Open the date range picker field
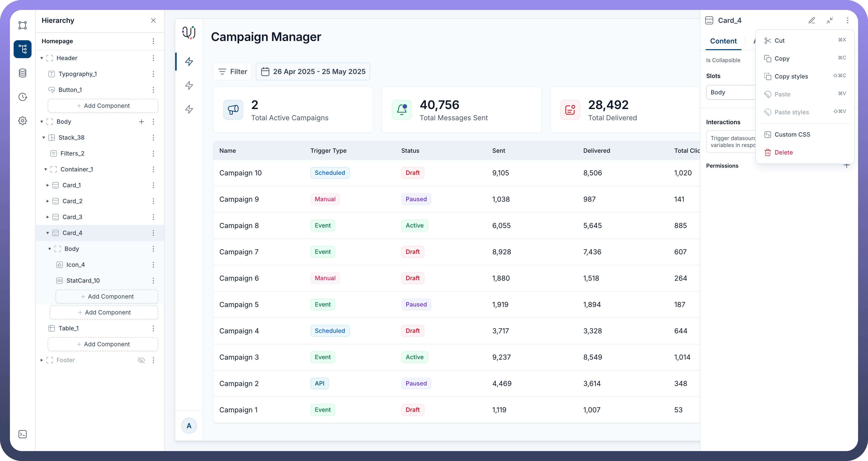The width and height of the screenshot is (868, 461). 313,72
